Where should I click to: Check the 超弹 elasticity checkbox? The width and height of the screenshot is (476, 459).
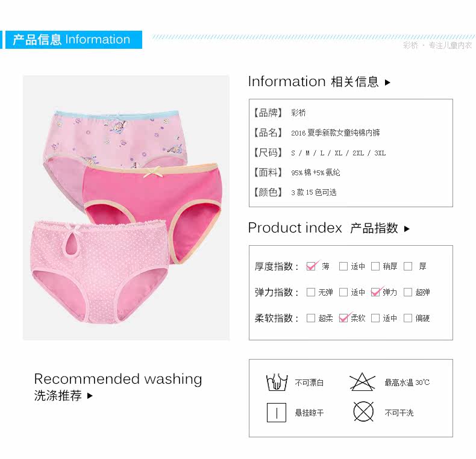point(408,292)
